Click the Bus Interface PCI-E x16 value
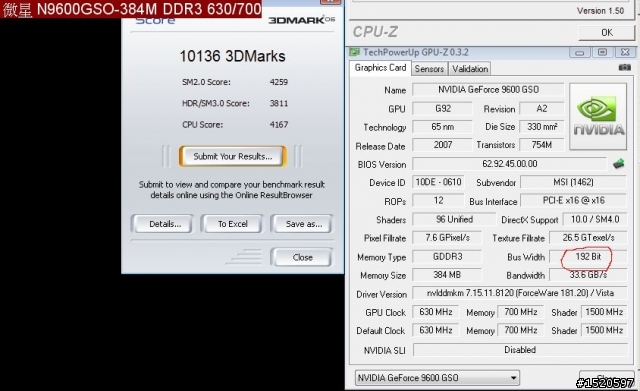Viewport: 640px width, 391px height. [573, 200]
